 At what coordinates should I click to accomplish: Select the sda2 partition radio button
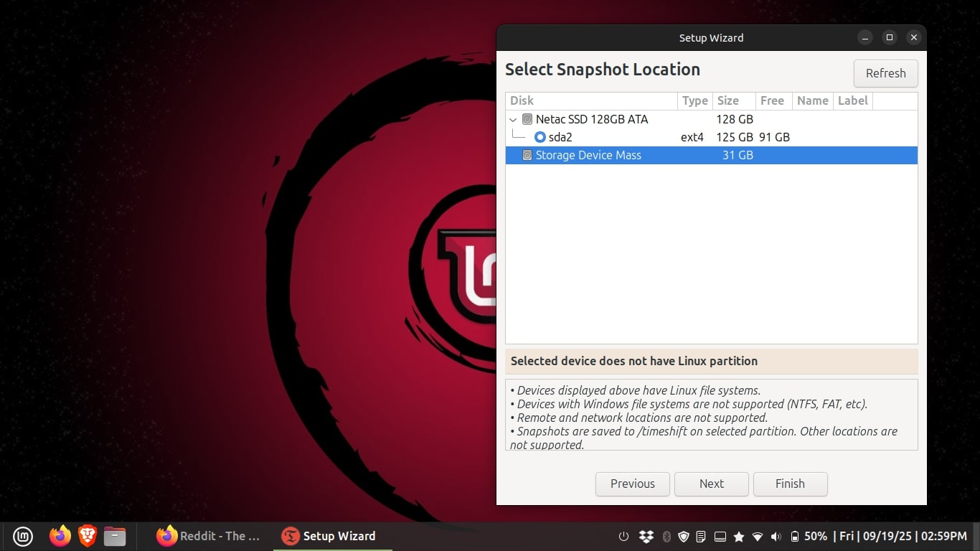pyautogui.click(x=540, y=137)
